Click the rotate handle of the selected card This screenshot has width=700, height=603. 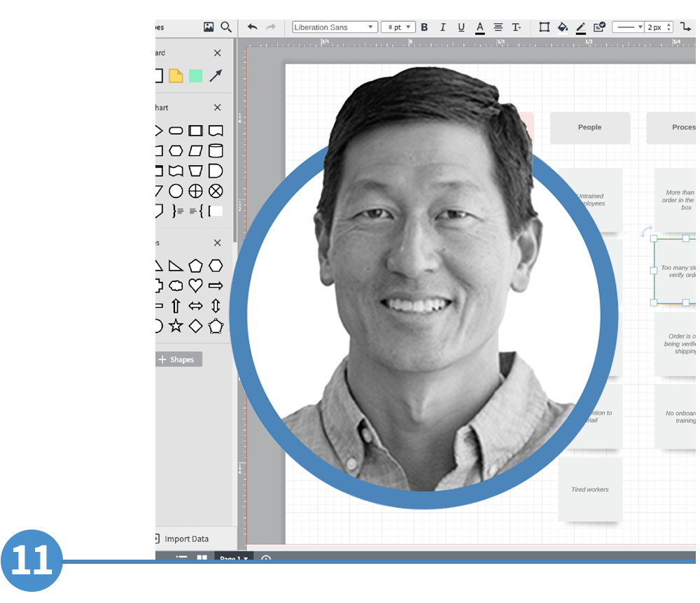(646, 232)
